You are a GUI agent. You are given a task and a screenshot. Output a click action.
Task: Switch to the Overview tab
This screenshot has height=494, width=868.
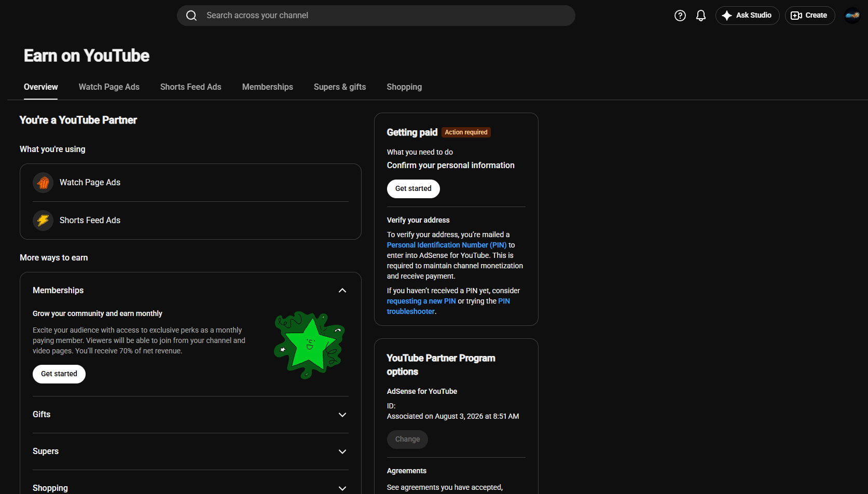(41, 87)
